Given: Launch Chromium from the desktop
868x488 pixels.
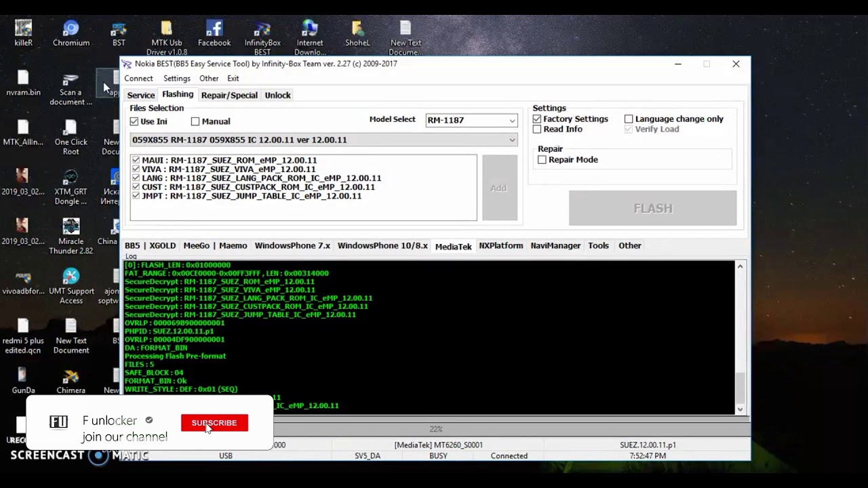Looking at the screenshot, I should tap(71, 33).
